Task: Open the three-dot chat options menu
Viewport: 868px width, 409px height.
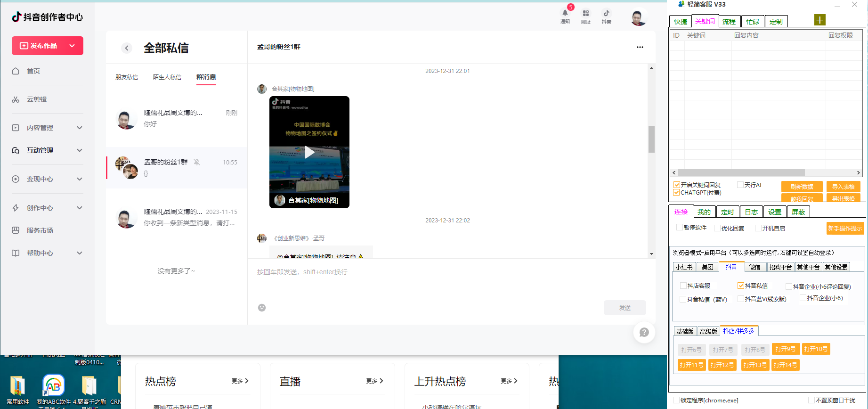Action: click(640, 47)
